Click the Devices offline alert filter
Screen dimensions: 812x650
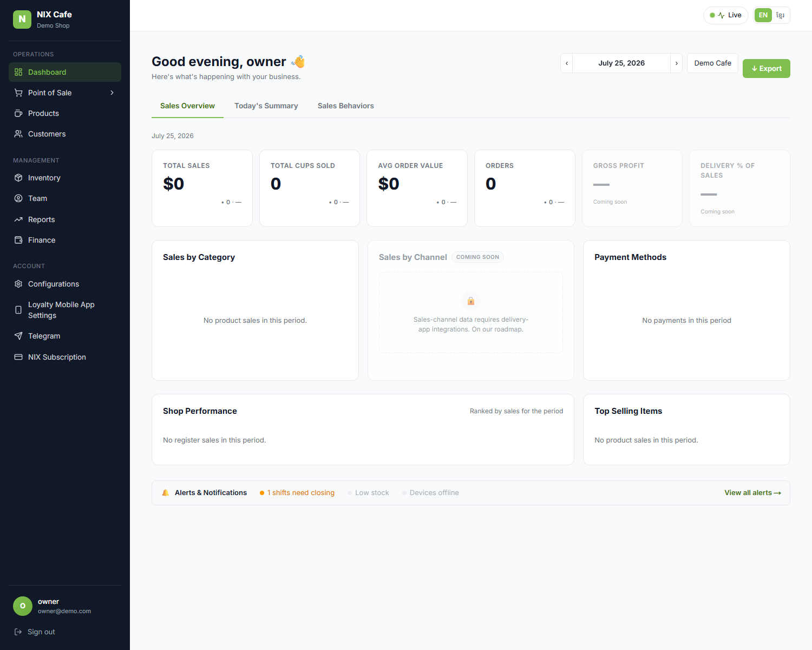[x=431, y=493]
